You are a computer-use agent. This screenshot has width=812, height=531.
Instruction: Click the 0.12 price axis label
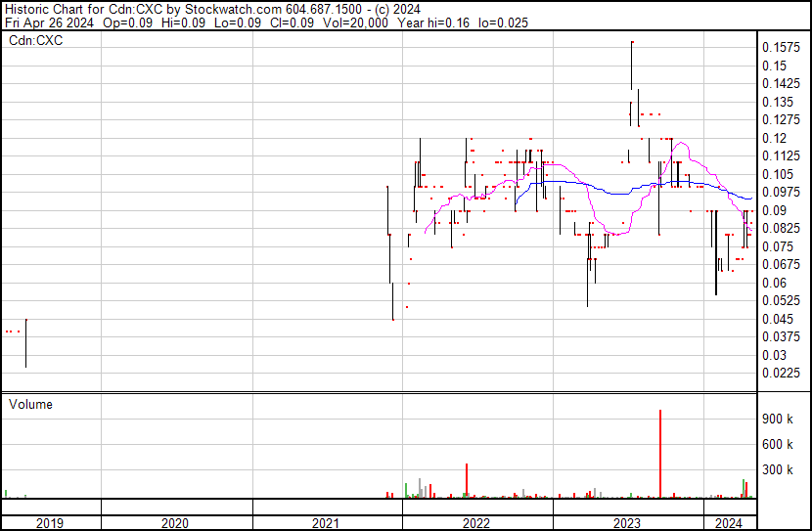(x=774, y=138)
